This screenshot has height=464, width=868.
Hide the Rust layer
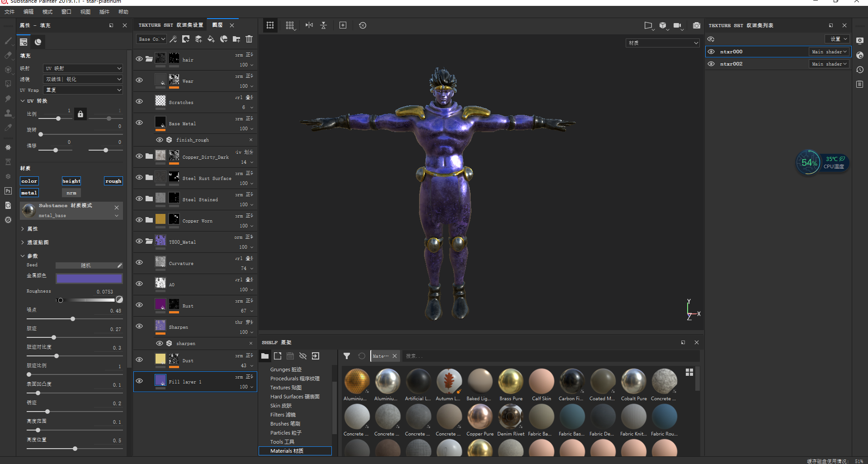point(139,305)
